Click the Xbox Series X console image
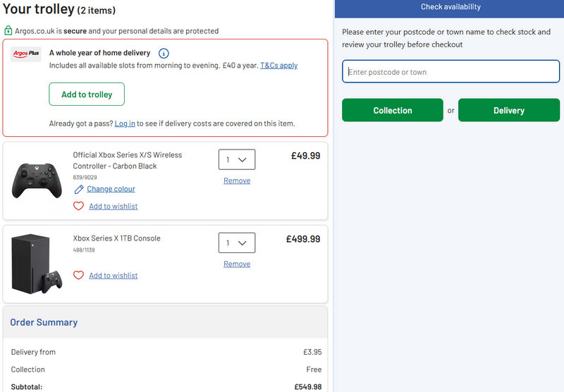564x392 pixels. pos(35,264)
